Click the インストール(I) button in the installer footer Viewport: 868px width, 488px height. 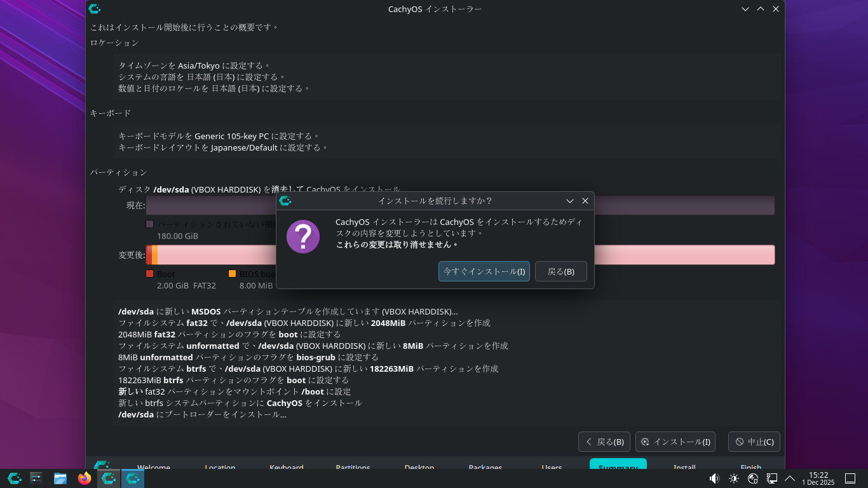pos(675,442)
